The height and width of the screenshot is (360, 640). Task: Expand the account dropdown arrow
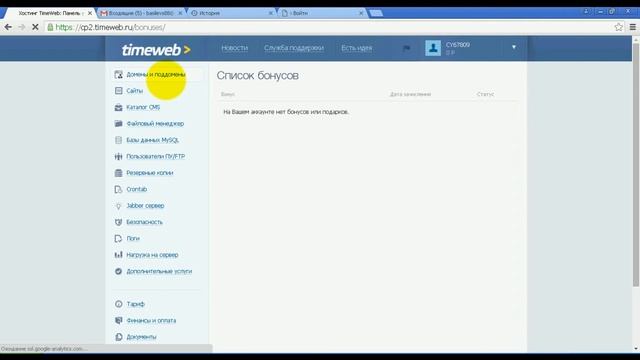(x=514, y=47)
